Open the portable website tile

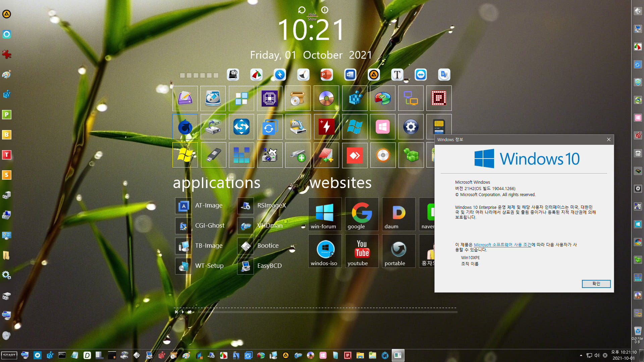pyautogui.click(x=398, y=251)
